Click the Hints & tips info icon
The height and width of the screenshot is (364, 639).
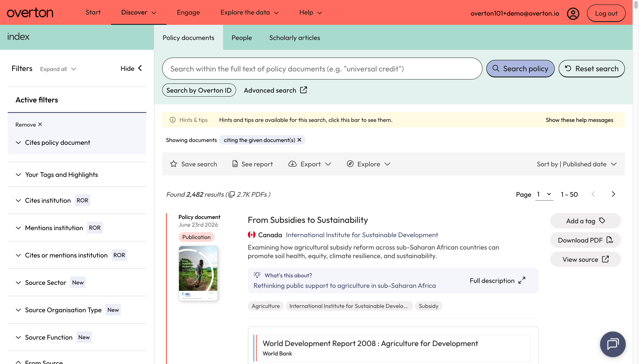pyautogui.click(x=172, y=120)
